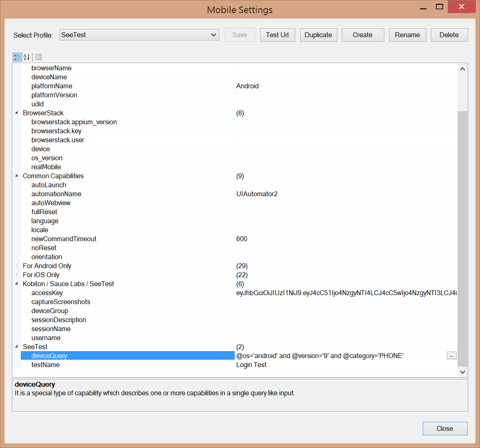
Task: Delete the selected profile
Action: (449, 35)
